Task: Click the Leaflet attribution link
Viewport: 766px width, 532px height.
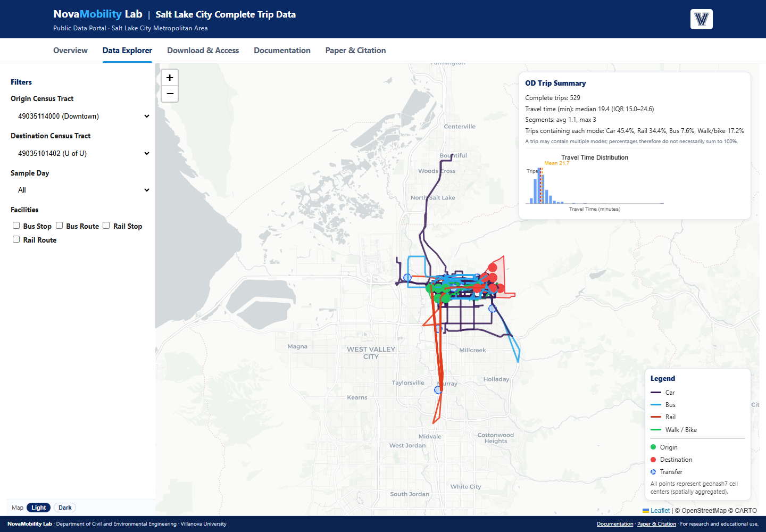Action: click(x=660, y=511)
